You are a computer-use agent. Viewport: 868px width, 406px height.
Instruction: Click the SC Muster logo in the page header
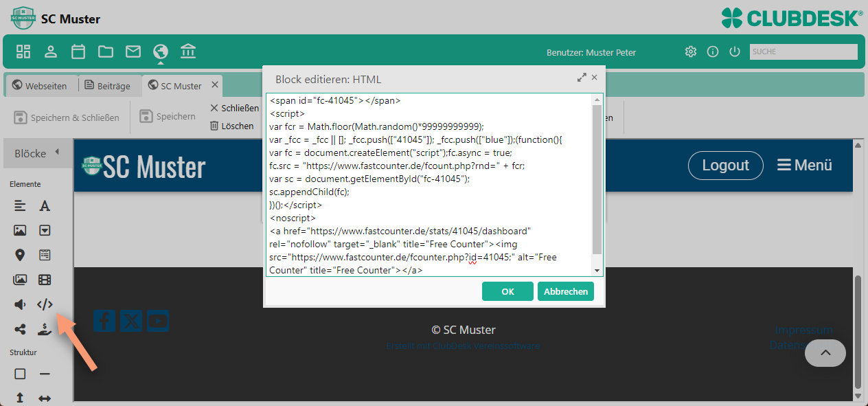pos(144,166)
